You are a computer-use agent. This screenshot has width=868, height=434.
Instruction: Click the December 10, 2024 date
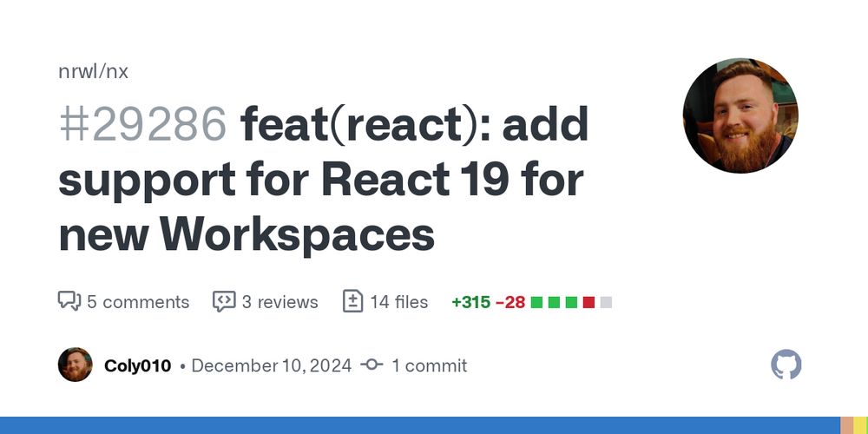271,366
